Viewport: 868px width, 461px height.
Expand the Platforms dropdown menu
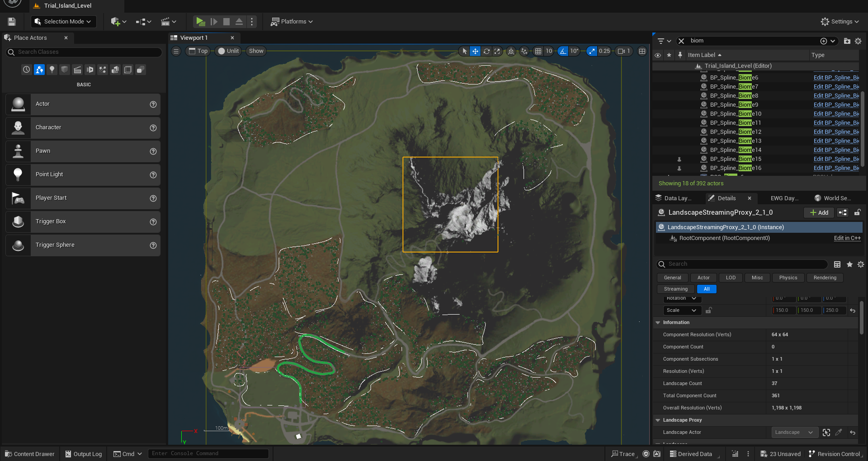292,22
